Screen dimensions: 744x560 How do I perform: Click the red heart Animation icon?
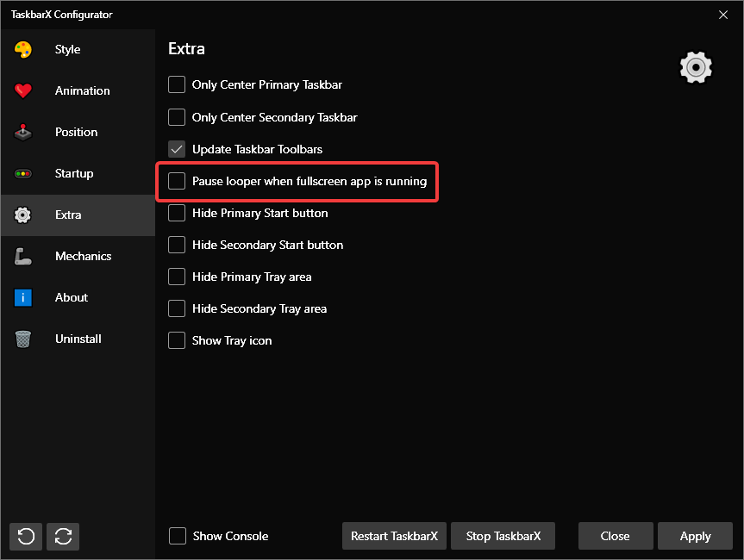[x=23, y=90]
